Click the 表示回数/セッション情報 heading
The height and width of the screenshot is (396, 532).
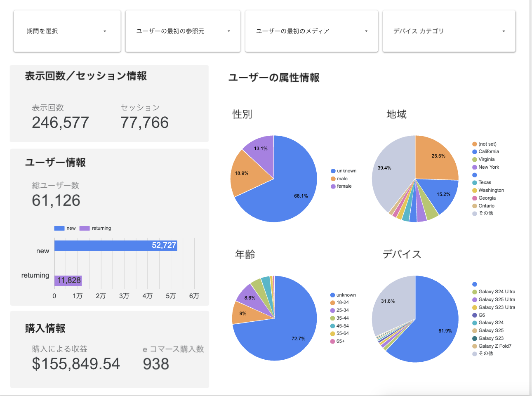point(86,76)
